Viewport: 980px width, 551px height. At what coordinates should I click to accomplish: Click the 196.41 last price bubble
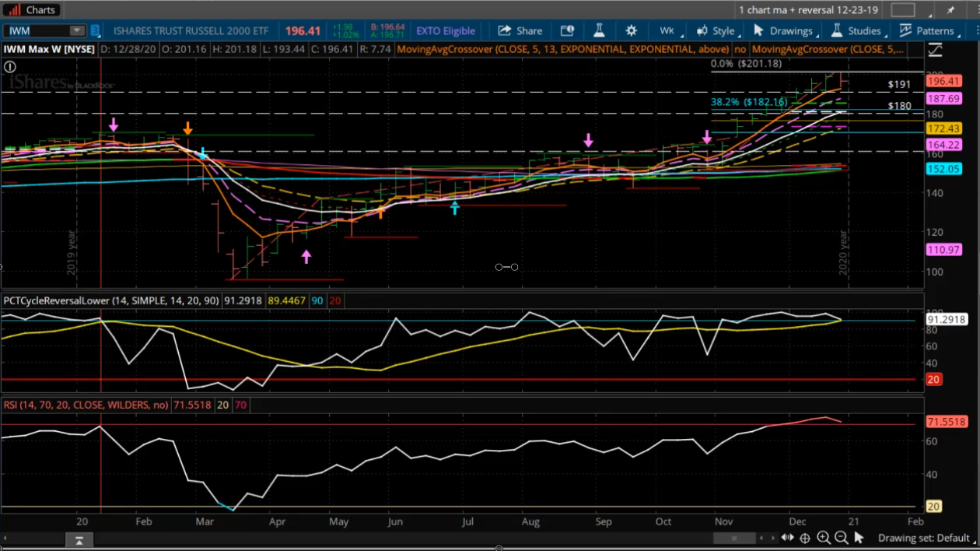click(x=944, y=81)
